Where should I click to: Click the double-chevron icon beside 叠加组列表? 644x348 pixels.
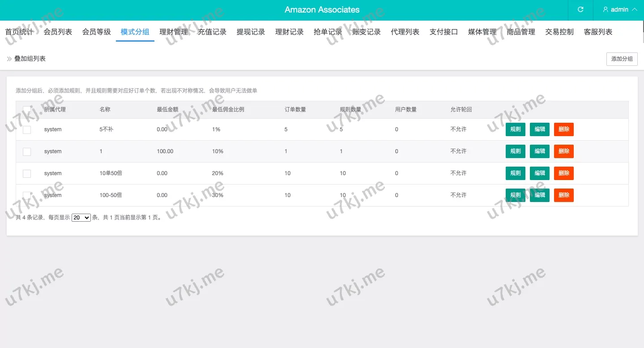(9, 59)
